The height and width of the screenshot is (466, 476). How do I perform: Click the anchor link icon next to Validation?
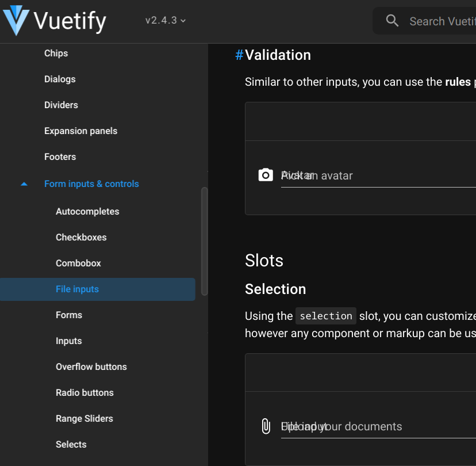pos(237,55)
